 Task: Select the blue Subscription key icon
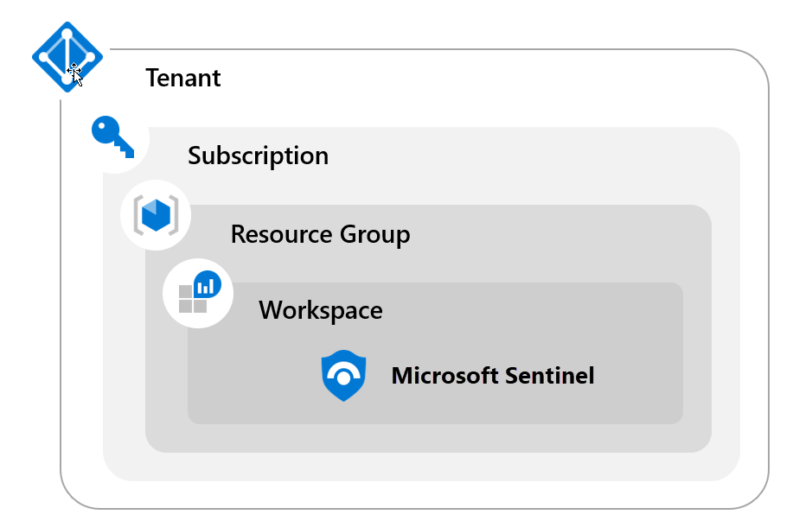[x=113, y=137]
